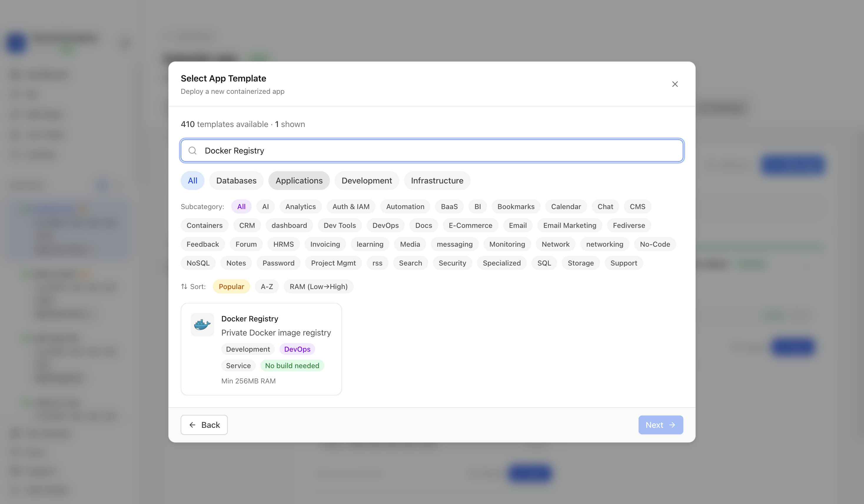
Task: Filter by messaging subcategory
Action: point(455,244)
